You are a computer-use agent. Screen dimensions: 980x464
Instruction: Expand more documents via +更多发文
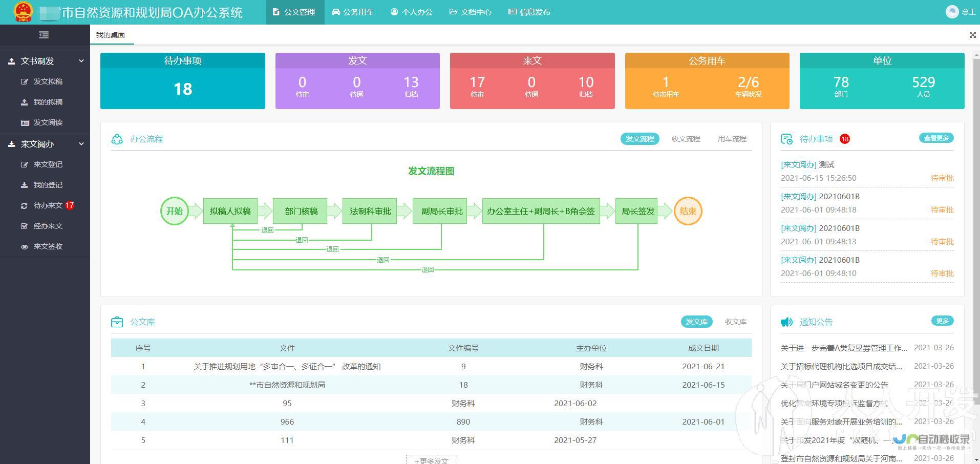point(431,460)
